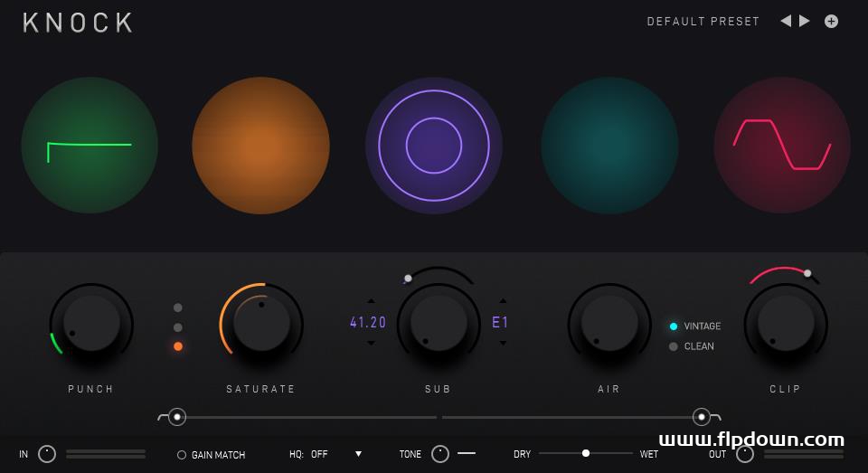Click the purple Sub concentric-rings visualizer
This screenshot has height=473, width=868.
(x=434, y=146)
